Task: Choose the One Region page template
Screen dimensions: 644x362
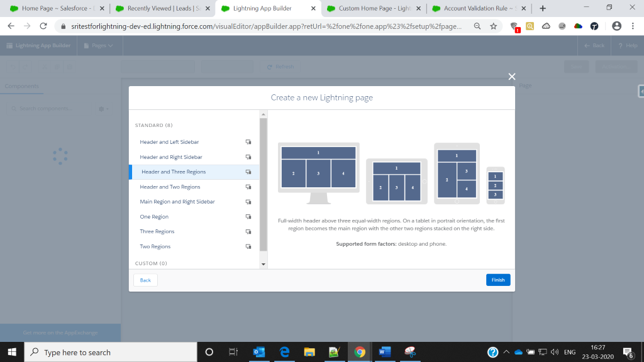Action: pos(154,217)
